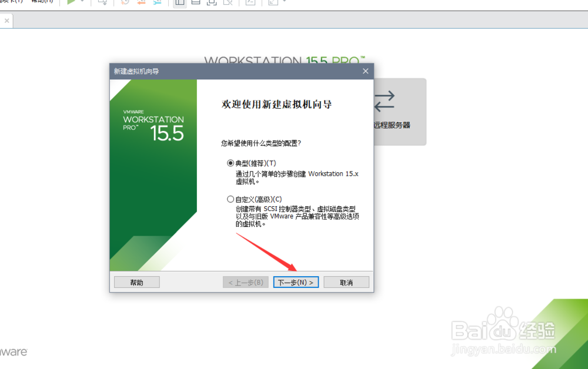Viewport: 588px width, 369px height.
Task: Open the 帮助(H) menu in the menu bar
Action: pyautogui.click(x=42, y=1)
